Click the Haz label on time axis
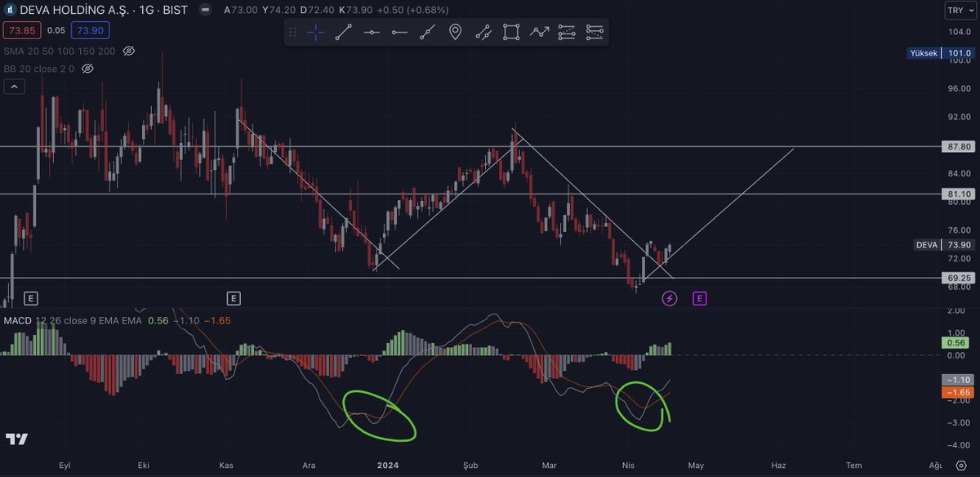 coord(778,466)
